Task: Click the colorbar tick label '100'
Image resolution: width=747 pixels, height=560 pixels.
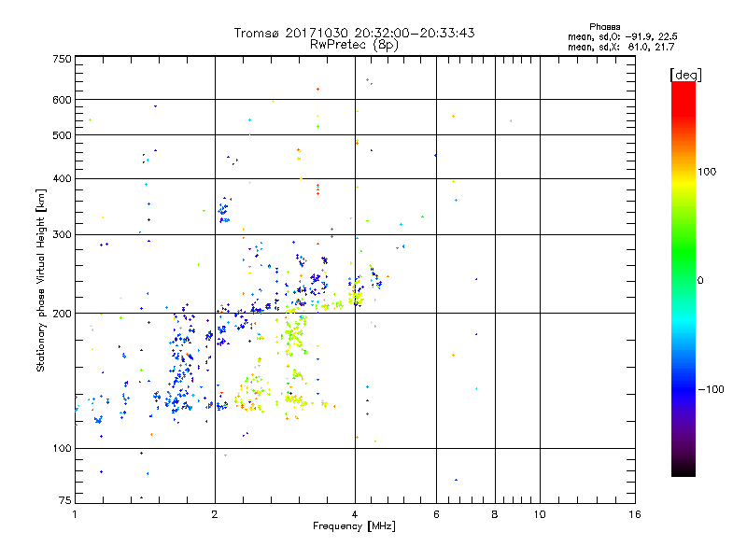Action: (x=707, y=172)
